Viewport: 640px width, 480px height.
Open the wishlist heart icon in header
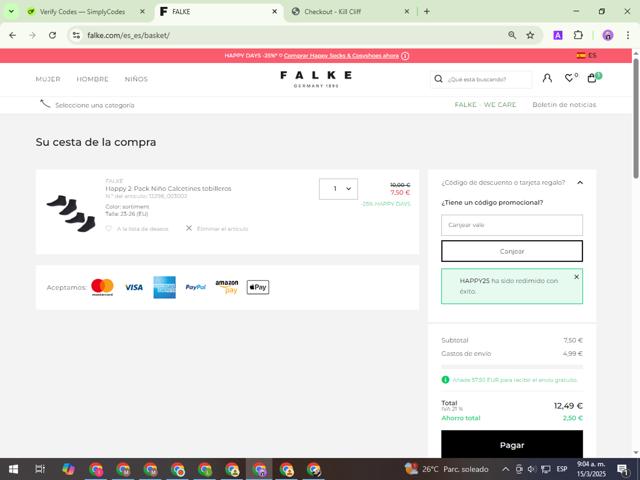point(569,78)
